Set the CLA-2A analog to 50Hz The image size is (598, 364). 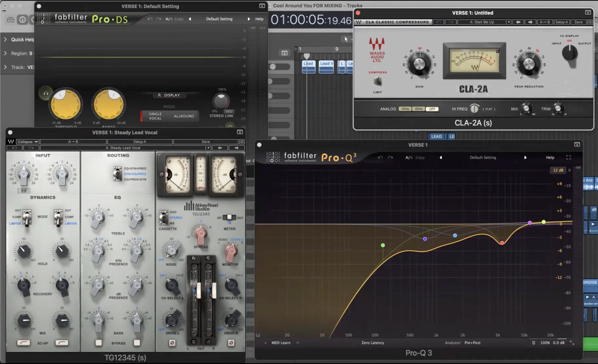pyautogui.click(x=405, y=109)
